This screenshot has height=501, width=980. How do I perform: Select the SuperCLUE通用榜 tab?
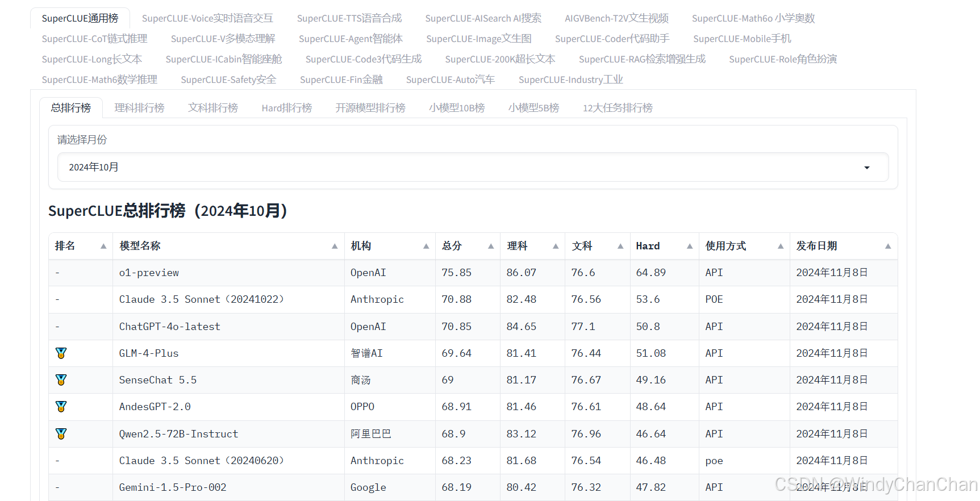(x=80, y=18)
